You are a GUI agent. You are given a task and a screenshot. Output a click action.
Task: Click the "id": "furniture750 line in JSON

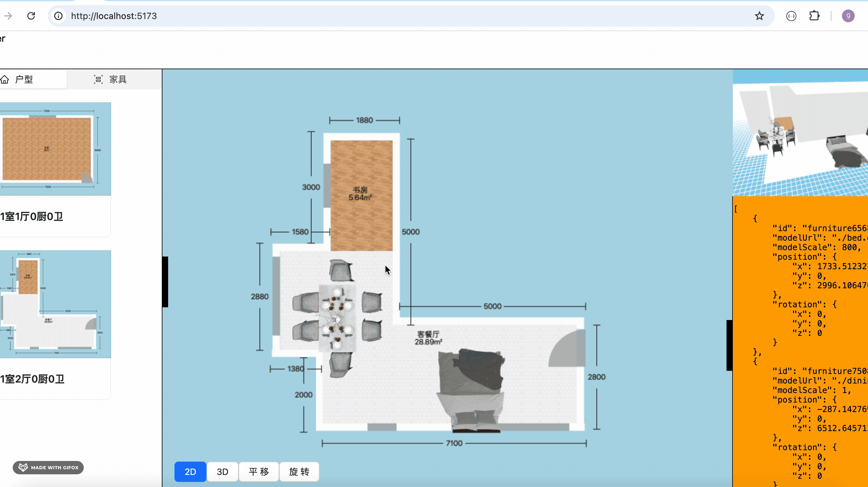(x=820, y=371)
